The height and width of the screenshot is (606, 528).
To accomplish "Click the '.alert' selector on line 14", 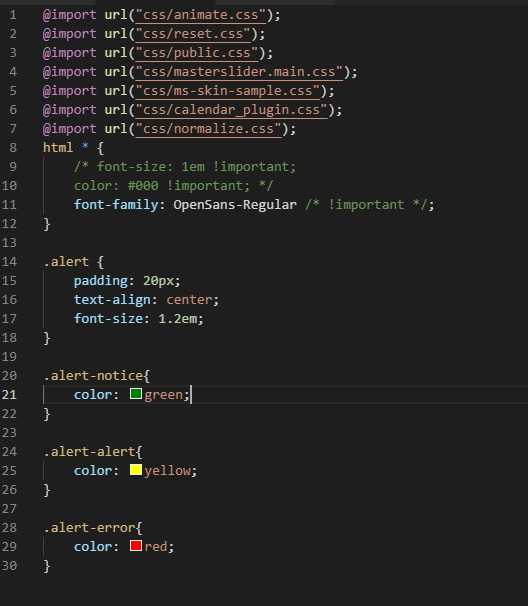I will tap(66, 262).
